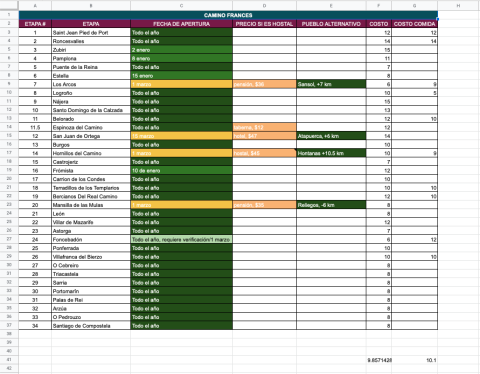Viewport: 480px width, 374px height.
Task: Click the yellow '1 marzo' cell for Los Arcos
Action: point(181,84)
